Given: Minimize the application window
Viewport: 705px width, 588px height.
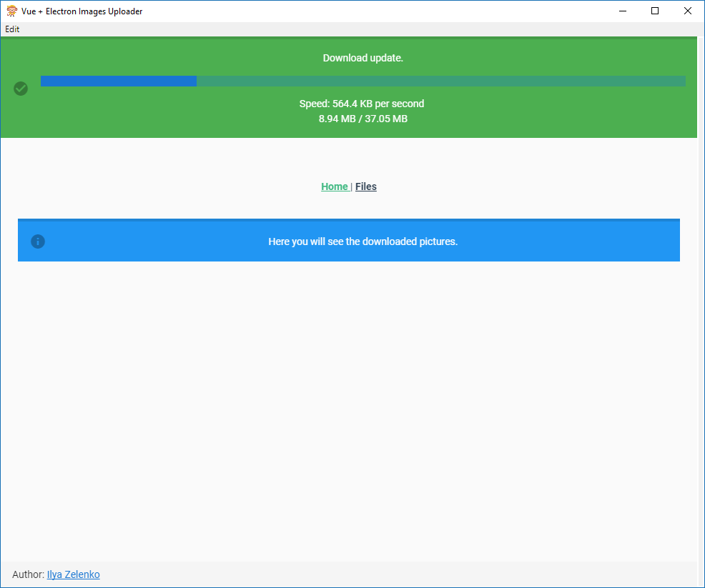Looking at the screenshot, I should (x=623, y=11).
